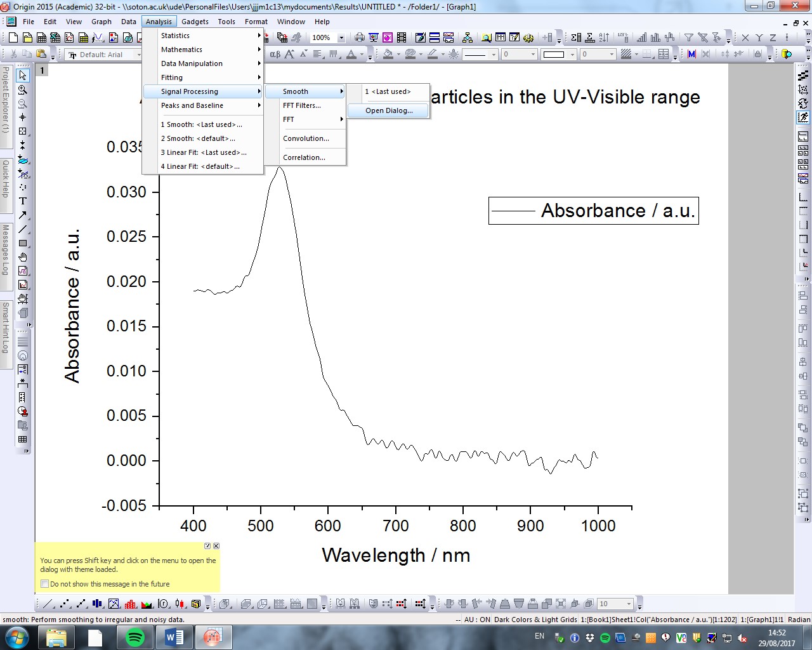Open the Project Explorer side tab
Viewport: 812px width, 650px height.
[x=6, y=100]
